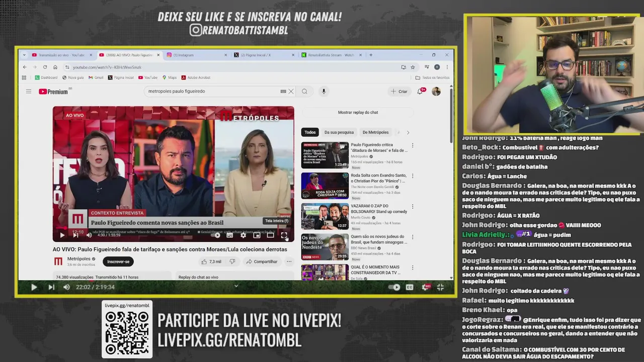Start voice search with the microphone icon
The width and height of the screenshot is (644, 362).
click(324, 92)
